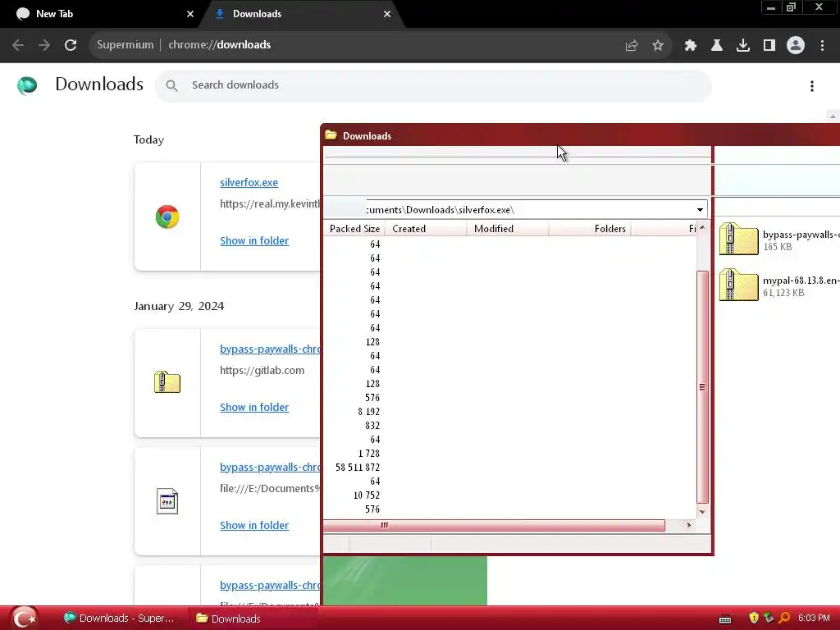Sort by the Modified column header
The width and height of the screenshot is (840, 630).
(x=507, y=229)
